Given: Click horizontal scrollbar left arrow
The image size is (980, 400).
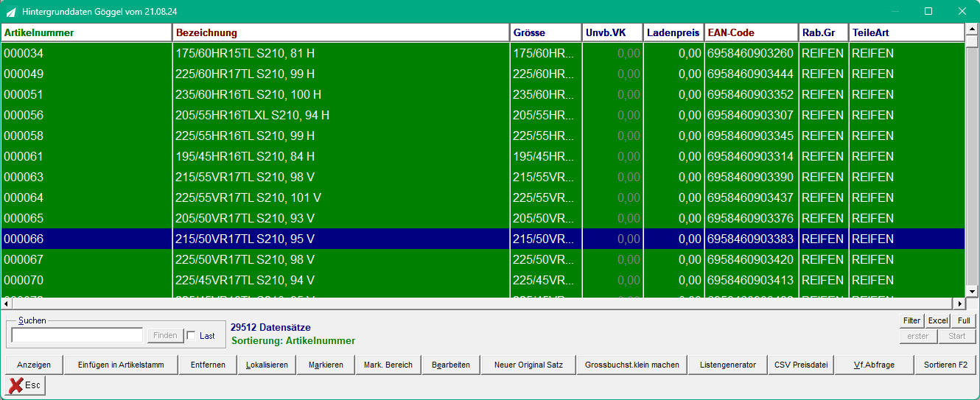Looking at the screenshot, I should click(7, 303).
